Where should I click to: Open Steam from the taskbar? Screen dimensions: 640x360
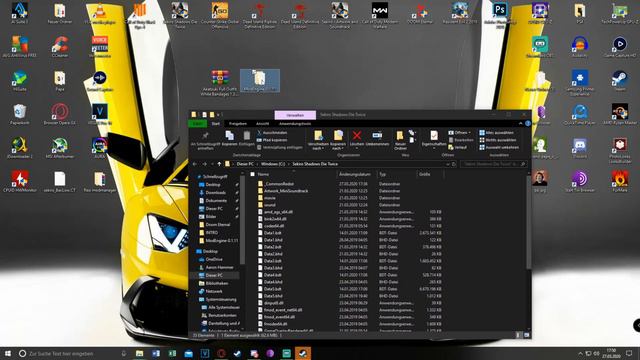[237, 353]
